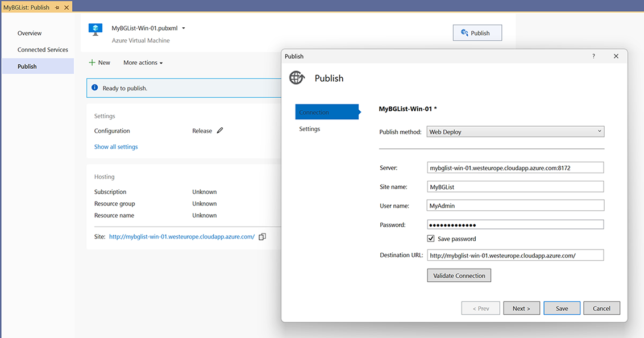
Task: Open Show all settings link
Action: (x=116, y=147)
